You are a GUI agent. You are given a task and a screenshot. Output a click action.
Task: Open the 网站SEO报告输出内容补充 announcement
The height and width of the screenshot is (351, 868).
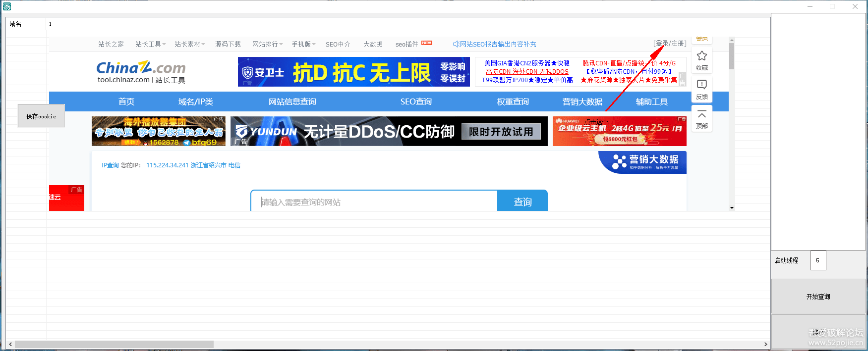tap(494, 44)
